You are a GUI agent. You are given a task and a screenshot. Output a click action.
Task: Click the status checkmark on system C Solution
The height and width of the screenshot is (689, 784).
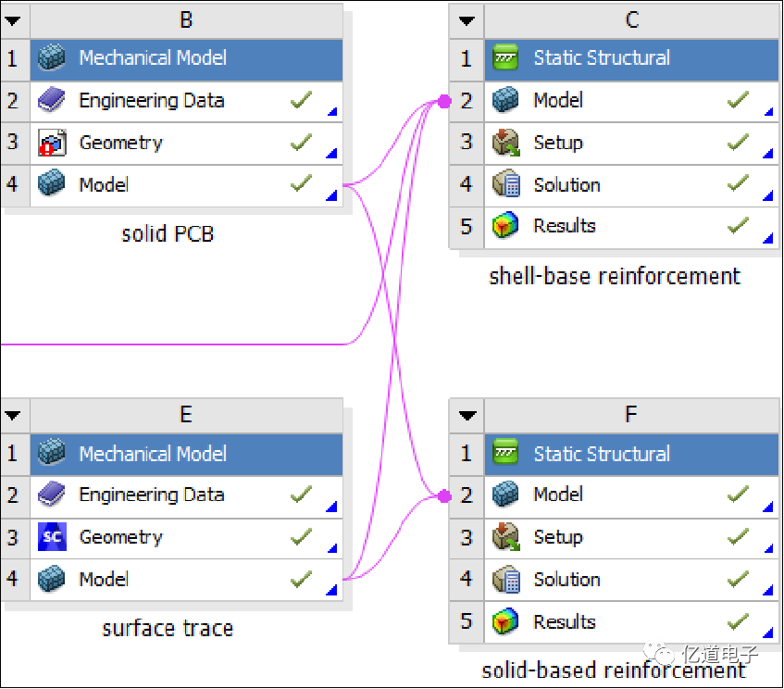(x=738, y=184)
